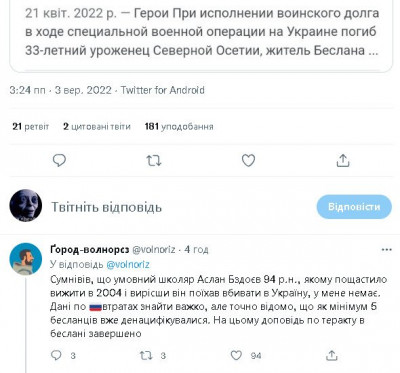The width and height of the screenshot is (400, 373).
Task: Open the 2 цитовані твіти list
Action: pyautogui.click(x=97, y=127)
